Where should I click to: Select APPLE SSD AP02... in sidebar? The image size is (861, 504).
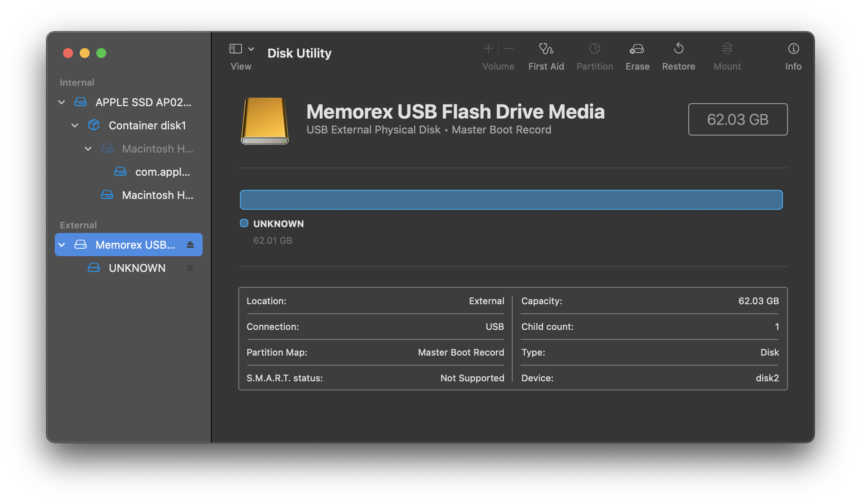[x=129, y=102]
